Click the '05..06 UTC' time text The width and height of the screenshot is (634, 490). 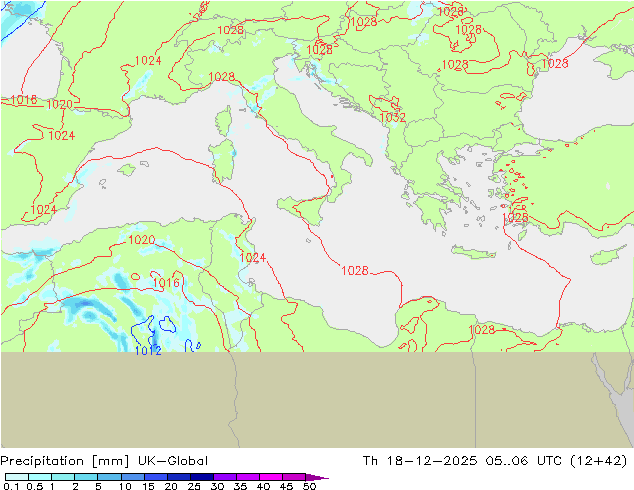(x=523, y=461)
